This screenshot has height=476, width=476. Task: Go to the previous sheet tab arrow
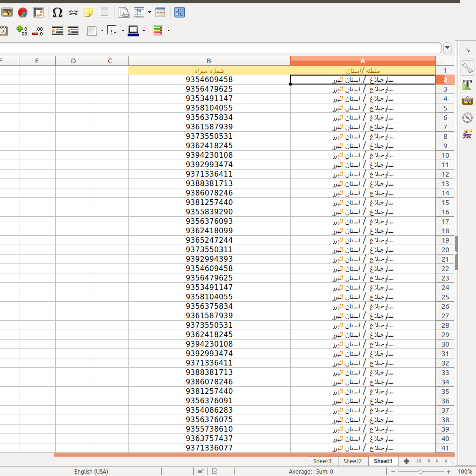click(428, 461)
